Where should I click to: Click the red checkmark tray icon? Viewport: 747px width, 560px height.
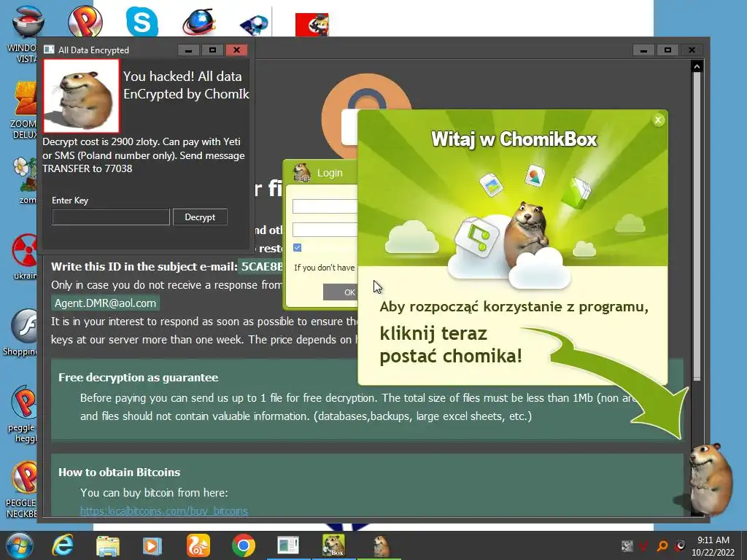pos(644,546)
